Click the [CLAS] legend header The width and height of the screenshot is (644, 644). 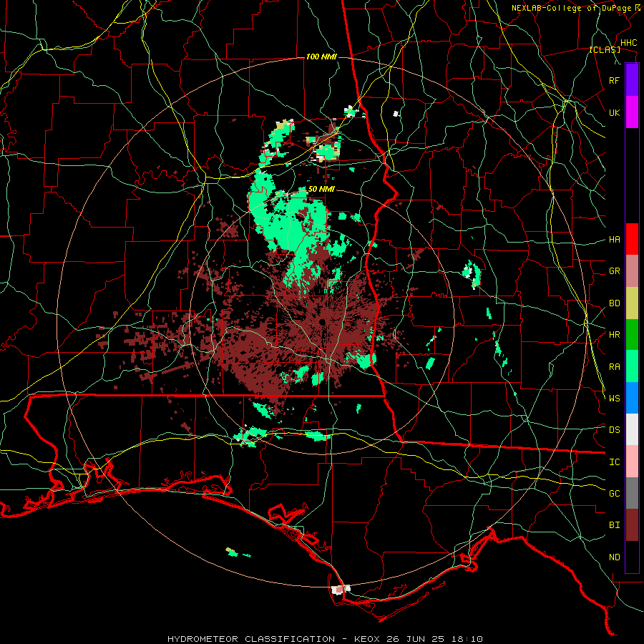pos(605,49)
